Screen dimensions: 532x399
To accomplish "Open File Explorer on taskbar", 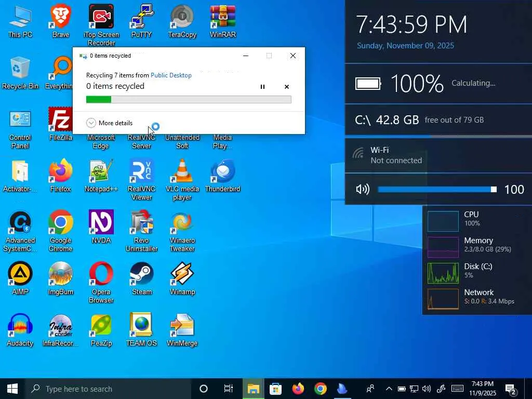I will (x=253, y=389).
